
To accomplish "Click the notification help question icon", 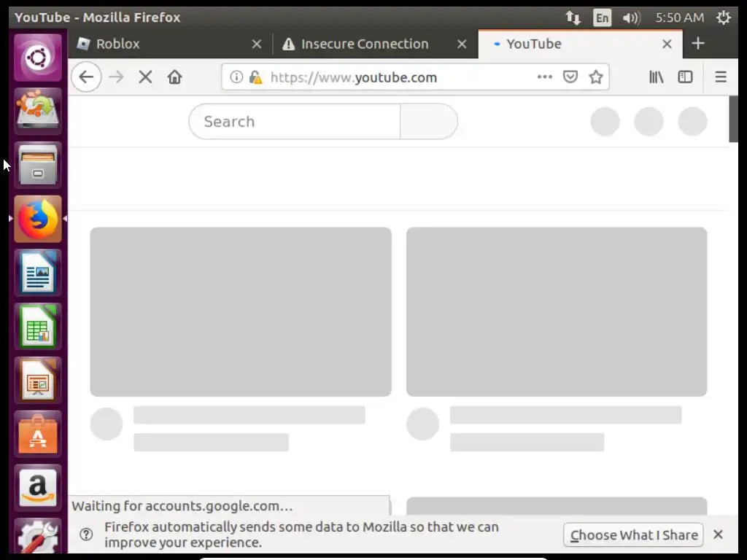I will (x=86, y=534).
